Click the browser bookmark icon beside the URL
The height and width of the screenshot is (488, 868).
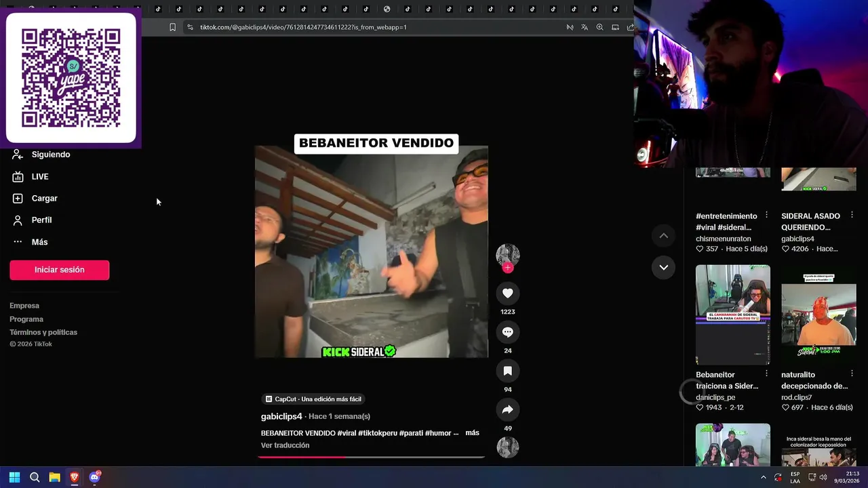(172, 27)
